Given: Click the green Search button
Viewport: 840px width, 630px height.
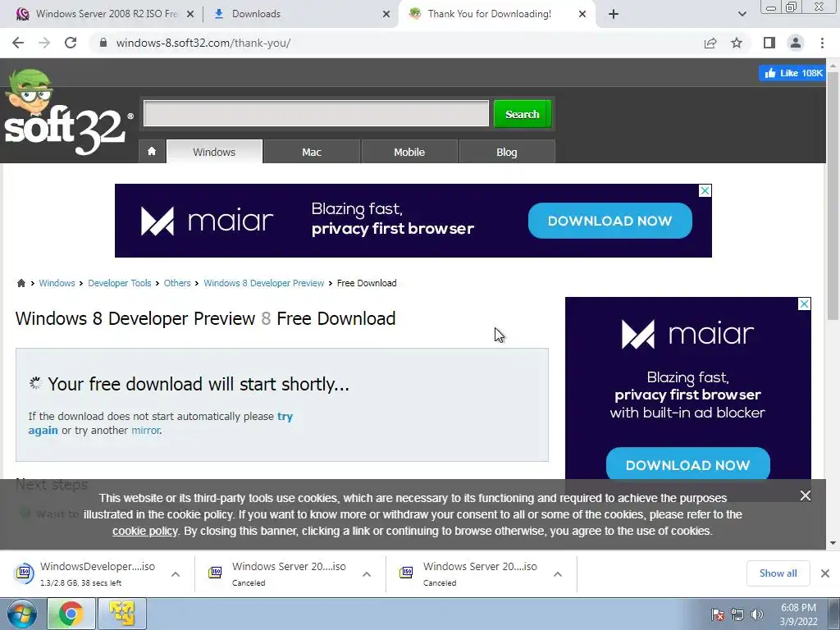Looking at the screenshot, I should [x=523, y=114].
